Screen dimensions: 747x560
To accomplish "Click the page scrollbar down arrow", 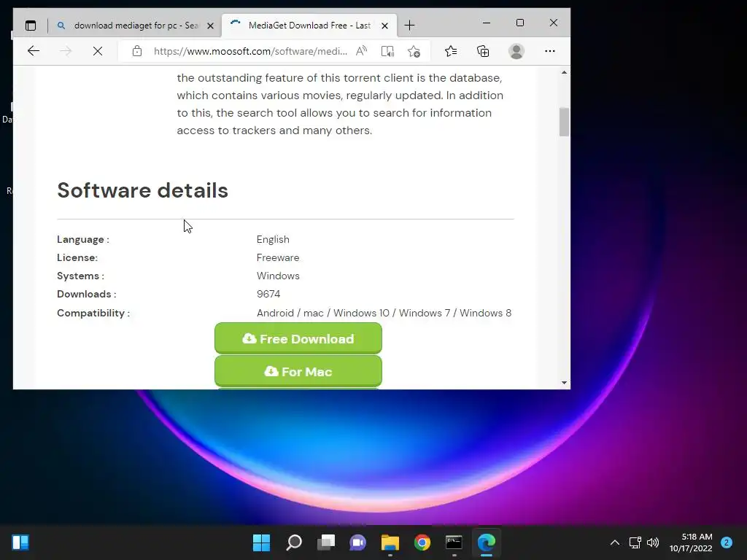I will click(564, 382).
